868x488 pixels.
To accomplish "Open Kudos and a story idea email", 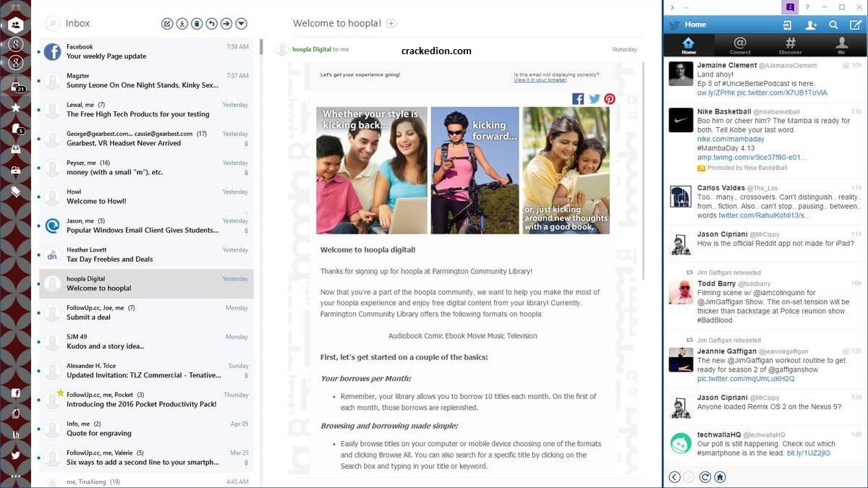I will click(x=146, y=341).
